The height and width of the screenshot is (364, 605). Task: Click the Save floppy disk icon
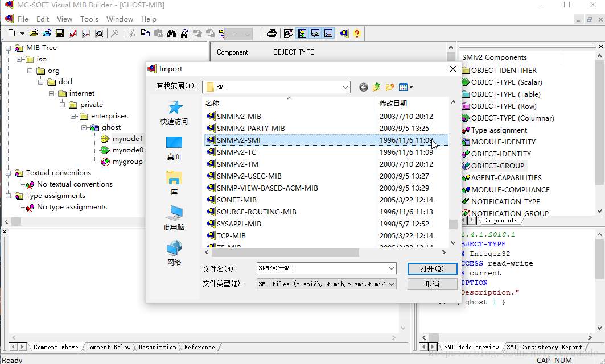60,33
